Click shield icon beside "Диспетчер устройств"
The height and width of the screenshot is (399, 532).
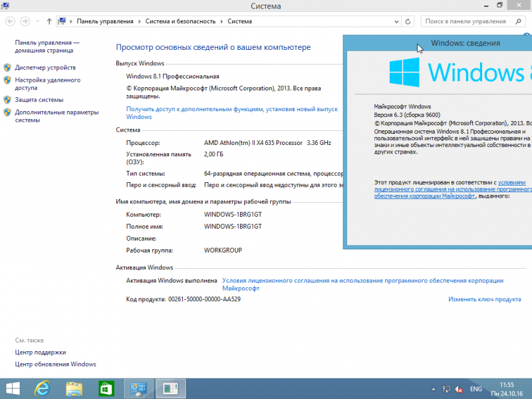click(7, 68)
